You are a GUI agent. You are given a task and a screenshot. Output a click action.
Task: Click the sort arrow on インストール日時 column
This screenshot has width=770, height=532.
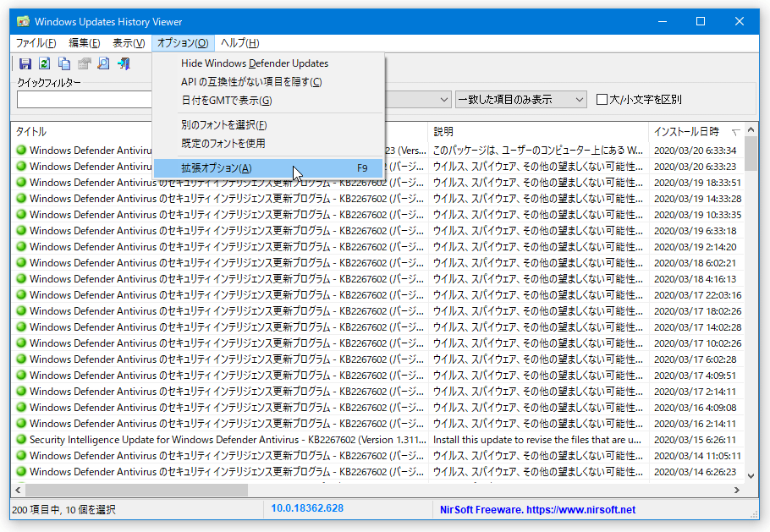tap(735, 132)
